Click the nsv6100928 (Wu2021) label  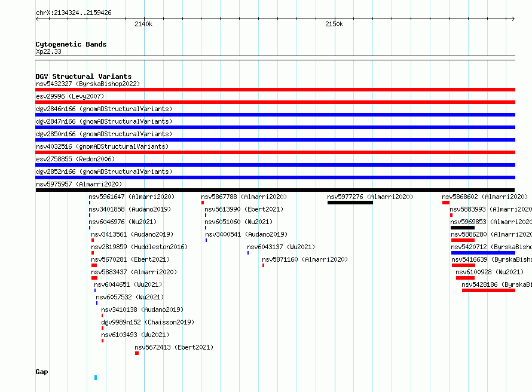[490, 272]
